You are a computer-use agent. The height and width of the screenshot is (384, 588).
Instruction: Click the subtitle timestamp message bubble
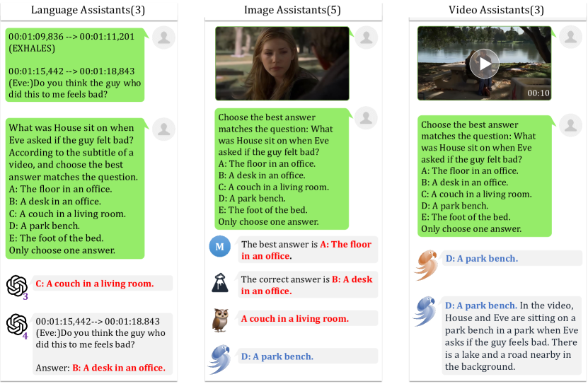(74, 65)
